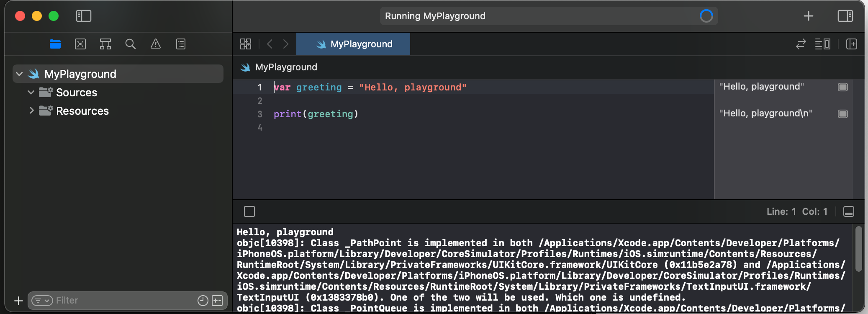Focus the navigator Filter field

128,301
